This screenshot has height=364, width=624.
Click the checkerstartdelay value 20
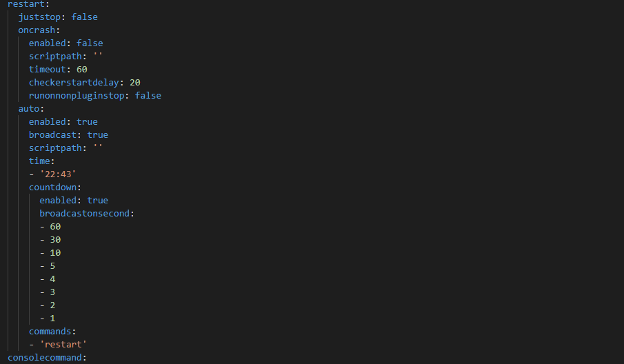tap(135, 83)
